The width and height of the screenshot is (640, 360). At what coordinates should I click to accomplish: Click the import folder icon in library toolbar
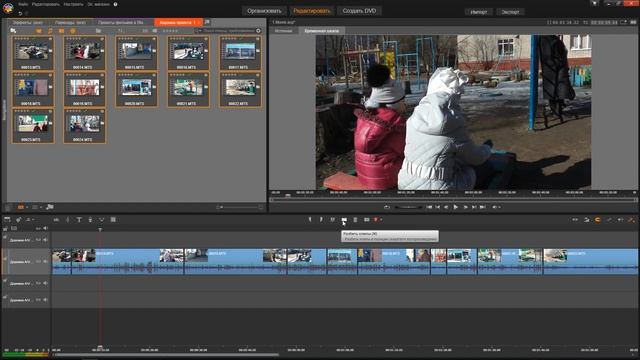click(13, 31)
